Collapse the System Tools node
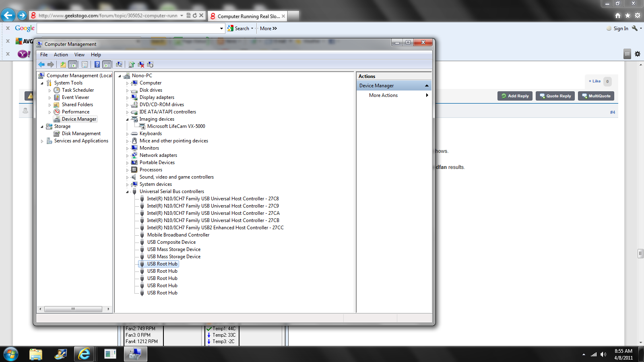 (x=42, y=83)
